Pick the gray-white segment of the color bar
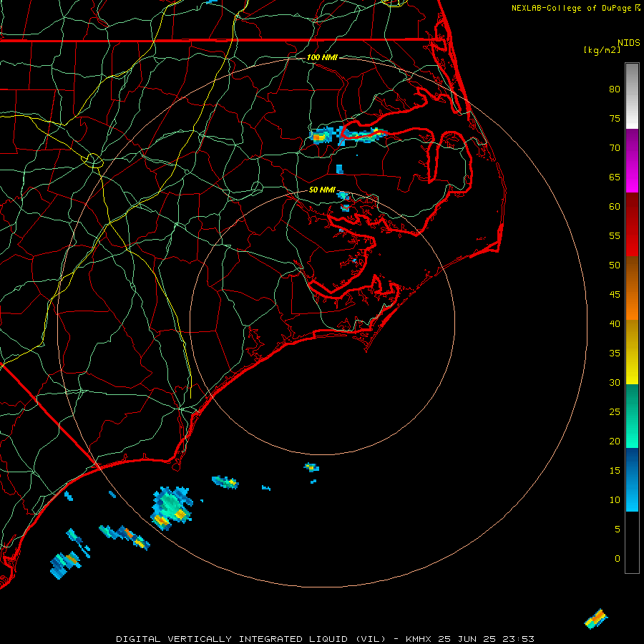The image size is (644, 644). 632,96
